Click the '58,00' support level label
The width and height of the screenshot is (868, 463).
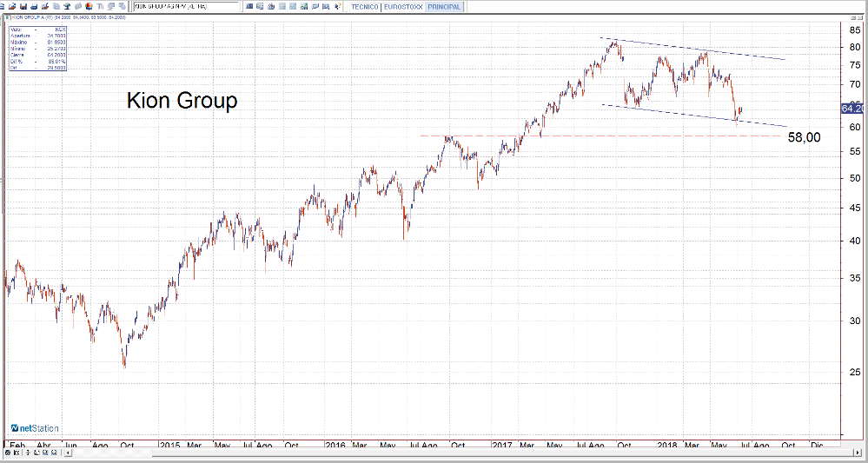(805, 138)
